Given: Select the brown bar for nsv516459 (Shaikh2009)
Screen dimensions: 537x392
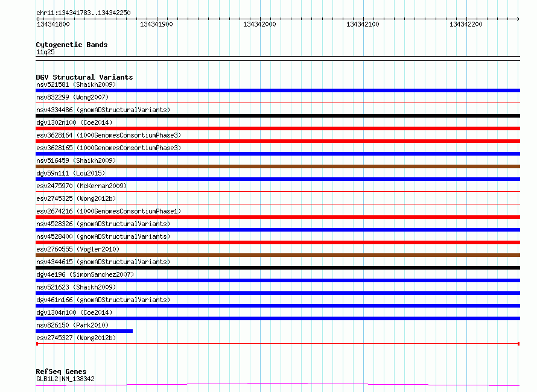Looking at the screenshot, I should pos(278,166).
